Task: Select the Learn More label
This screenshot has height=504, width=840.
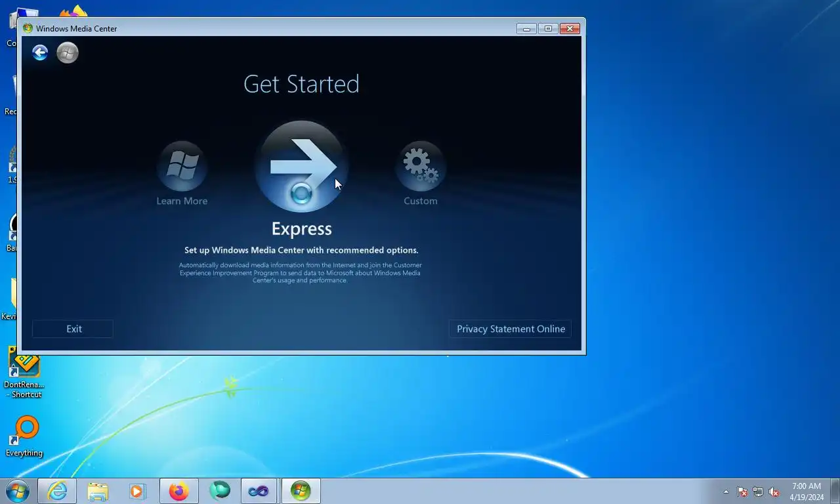Action: tap(182, 201)
